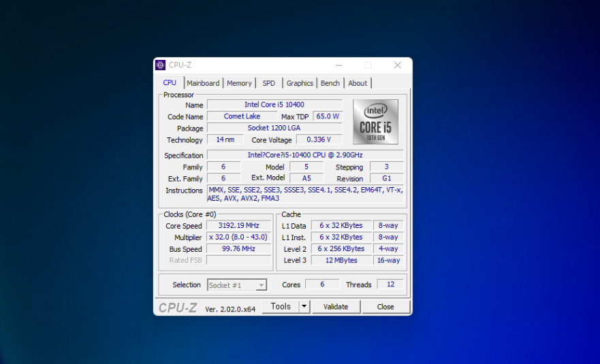Click the Threads value 12
The height and width of the screenshot is (364, 600).
coord(390,284)
